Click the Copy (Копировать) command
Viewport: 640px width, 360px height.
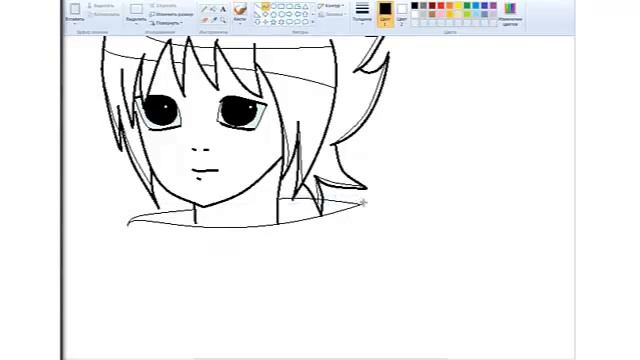104,14
